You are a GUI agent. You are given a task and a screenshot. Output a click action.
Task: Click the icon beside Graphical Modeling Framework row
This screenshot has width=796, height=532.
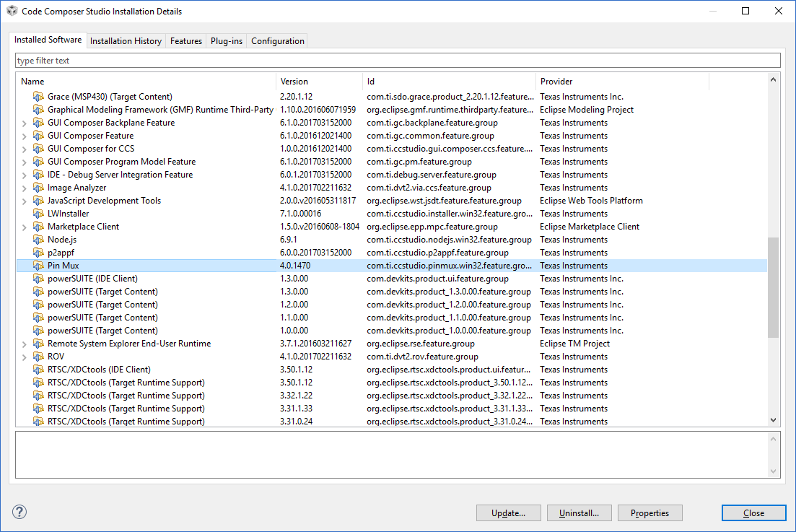point(38,110)
